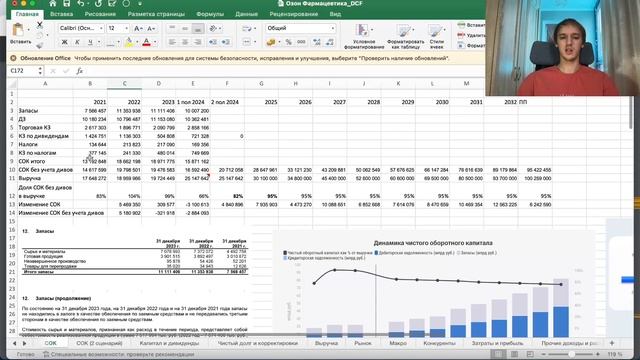Screen dimensions: 640x360
Task: Cut selection with the scissors icon
Action: click(40, 25)
